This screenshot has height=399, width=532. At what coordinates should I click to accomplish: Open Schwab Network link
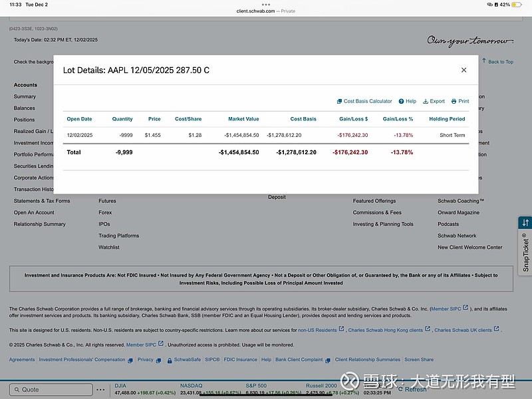[x=457, y=235]
